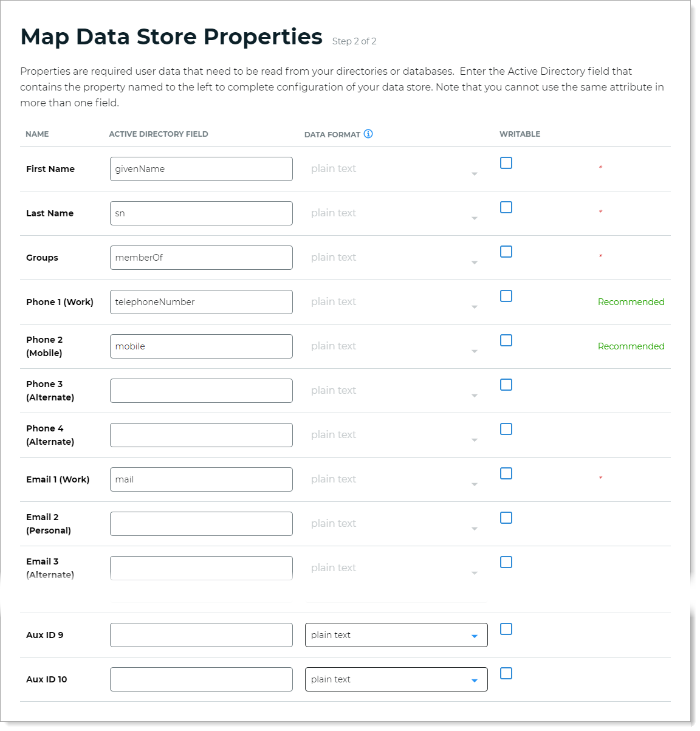Open Phone 3 (Alternate) data format dropdown
The image size is (700, 731).
pos(396,391)
